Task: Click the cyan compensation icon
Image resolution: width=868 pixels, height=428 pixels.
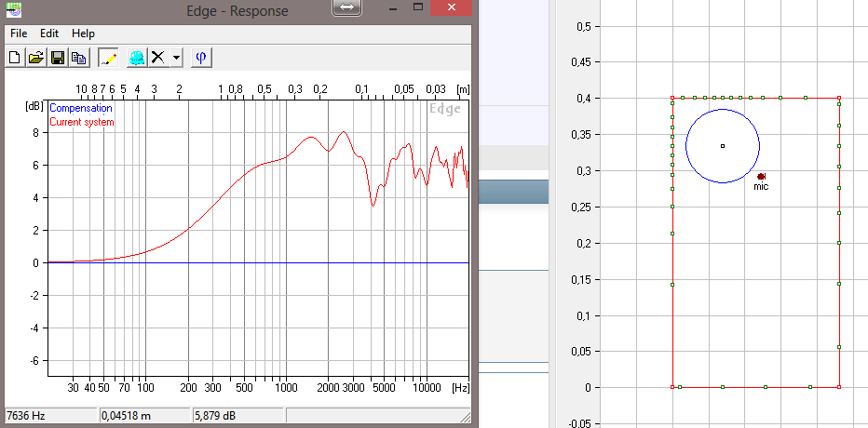Action: coord(137,58)
